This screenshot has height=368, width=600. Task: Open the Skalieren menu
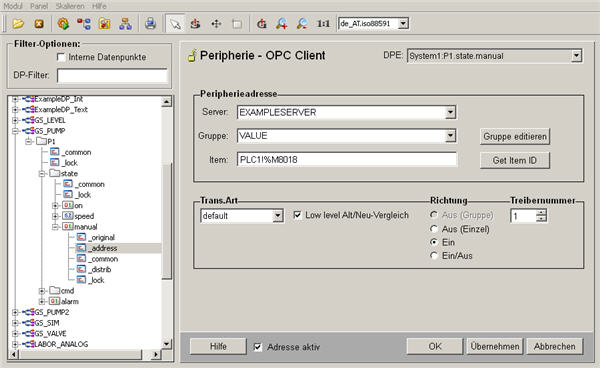[70, 6]
